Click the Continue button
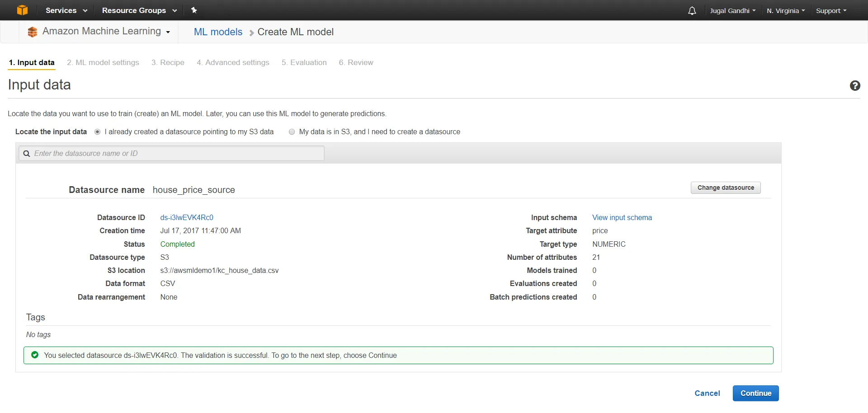868x413 pixels. coord(755,393)
